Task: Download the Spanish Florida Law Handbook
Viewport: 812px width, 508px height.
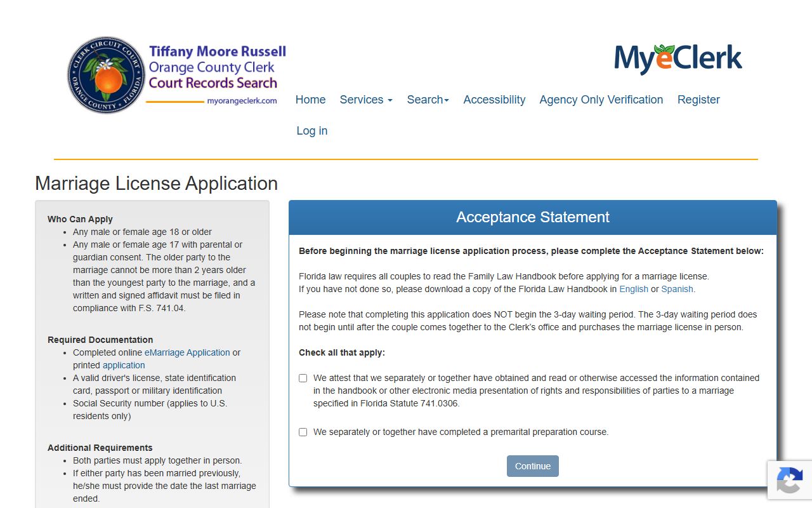Action: pos(678,289)
